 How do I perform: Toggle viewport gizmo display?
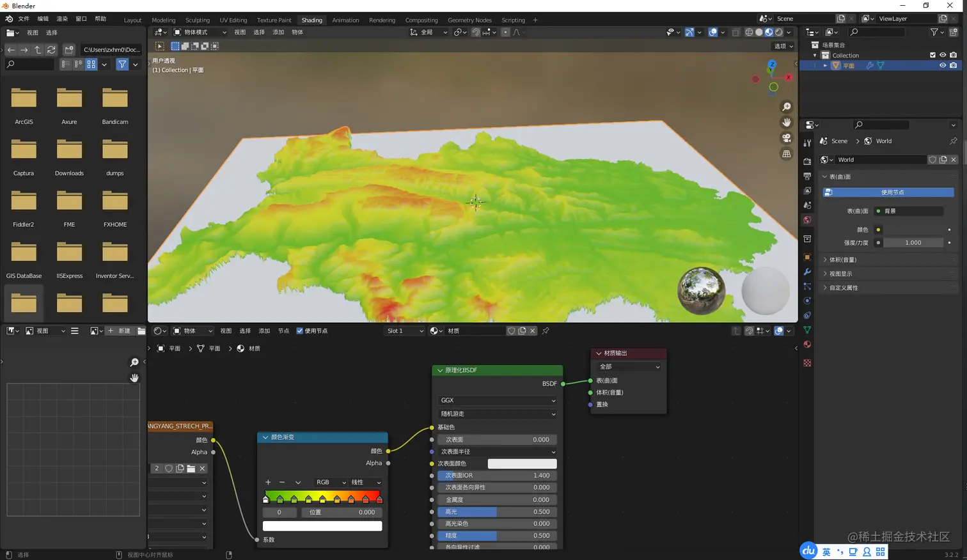point(689,32)
